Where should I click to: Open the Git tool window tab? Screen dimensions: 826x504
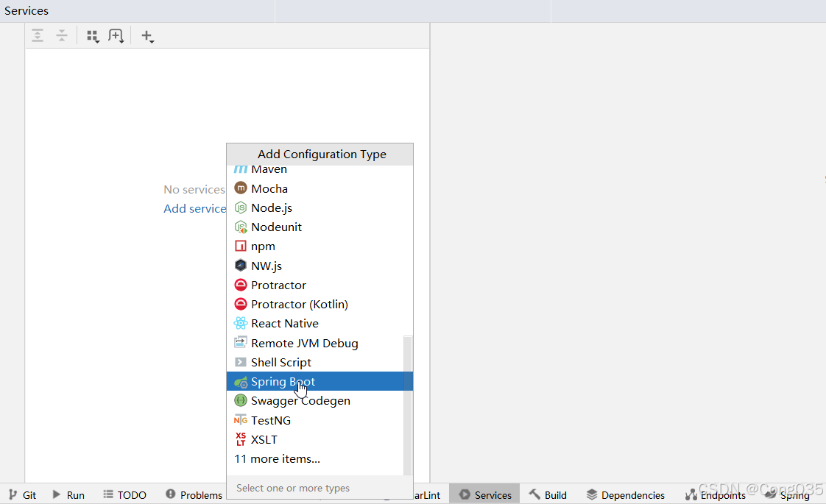pos(22,495)
